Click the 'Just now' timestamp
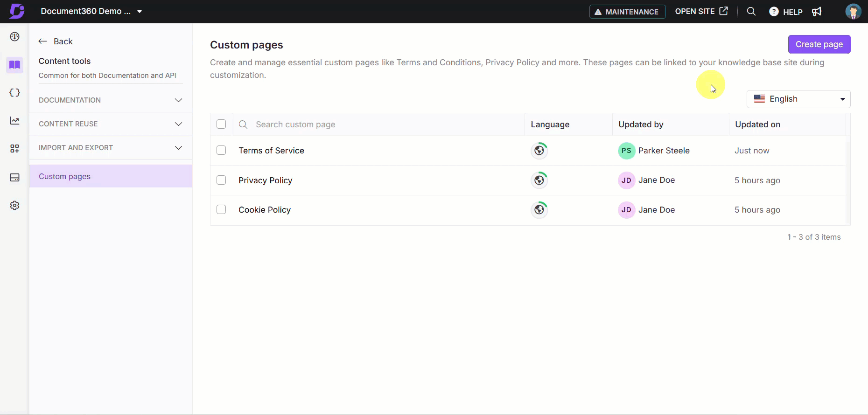The image size is (868, 415). pyautogui.click(x=752, y=151)
